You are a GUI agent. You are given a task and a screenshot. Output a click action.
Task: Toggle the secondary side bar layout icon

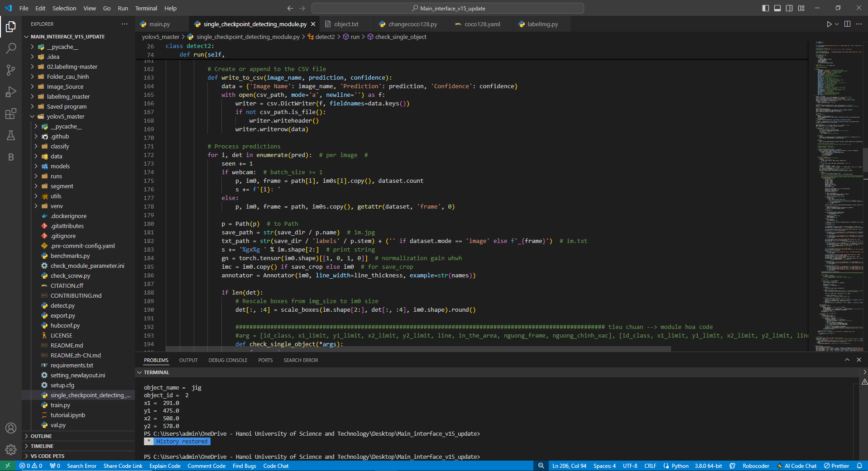click(x=789, y=8)
